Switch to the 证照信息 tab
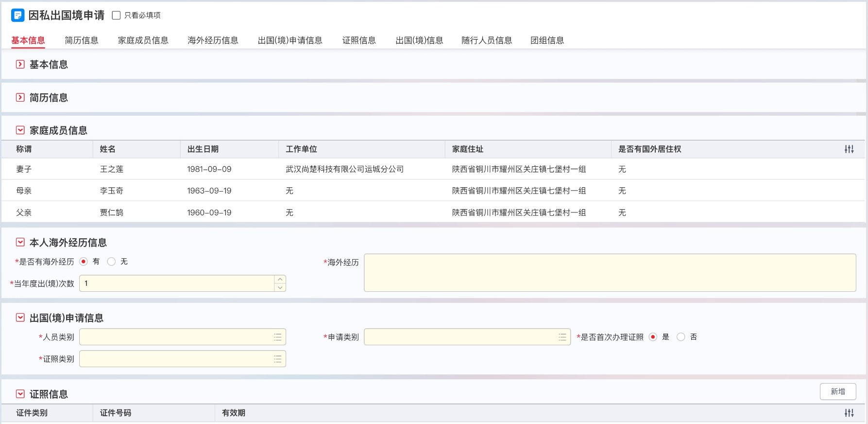This screenshot has width=868, height=424. [359, 40]
